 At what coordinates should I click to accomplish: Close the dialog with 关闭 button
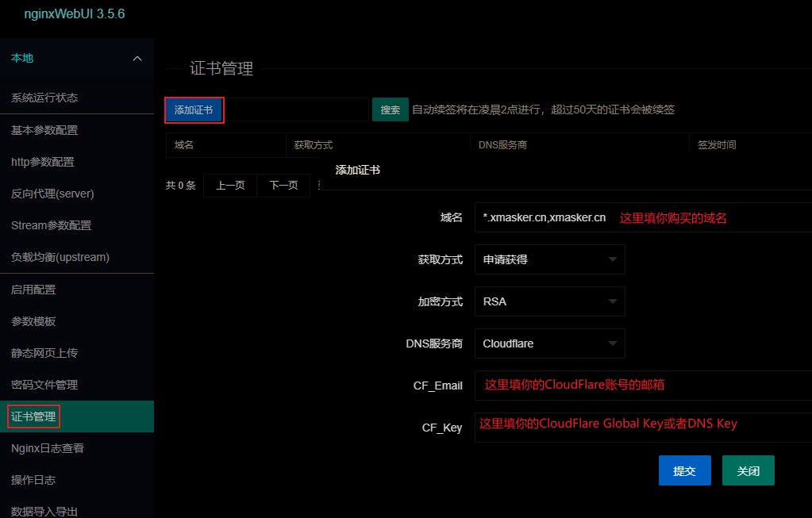749,470
